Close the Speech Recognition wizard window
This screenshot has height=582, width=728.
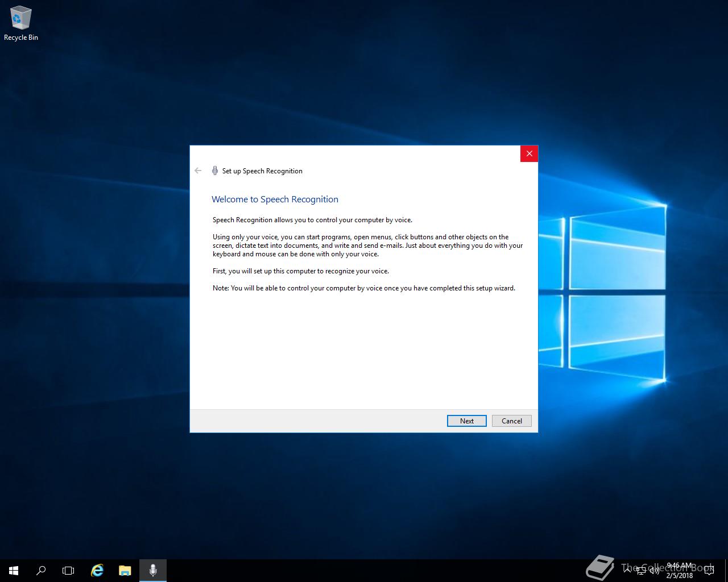(529, 153)
